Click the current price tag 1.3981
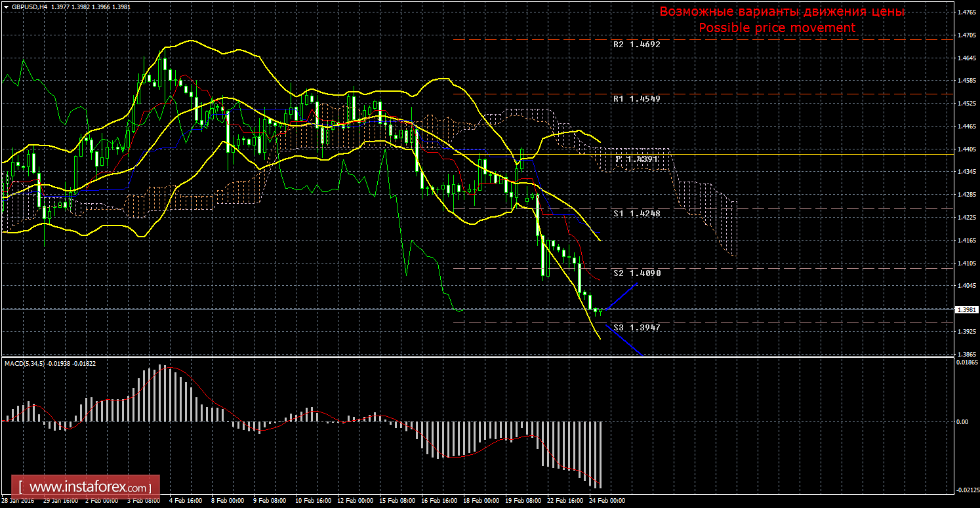 pyautogui.click(x=965, y=309)
